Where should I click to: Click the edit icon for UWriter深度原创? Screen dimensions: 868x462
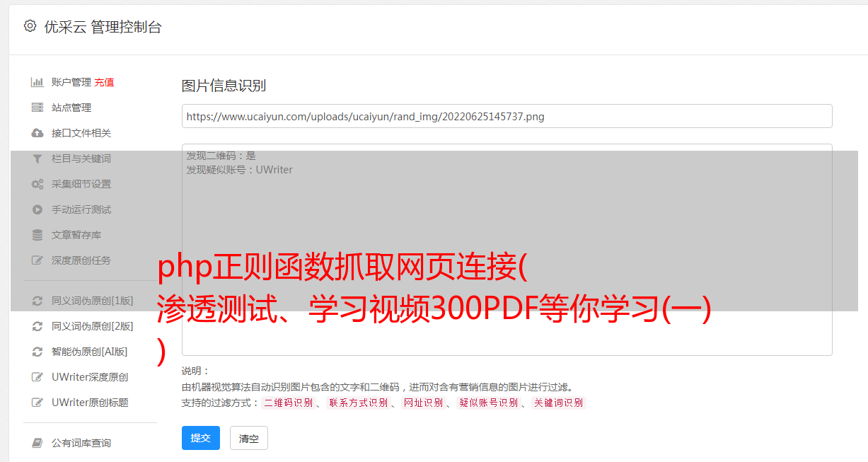pos(37,377)
